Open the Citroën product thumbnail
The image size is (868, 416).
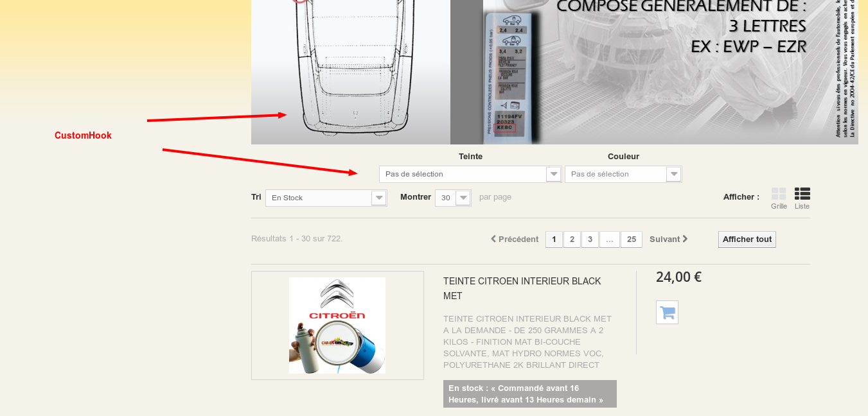[337, 325]
